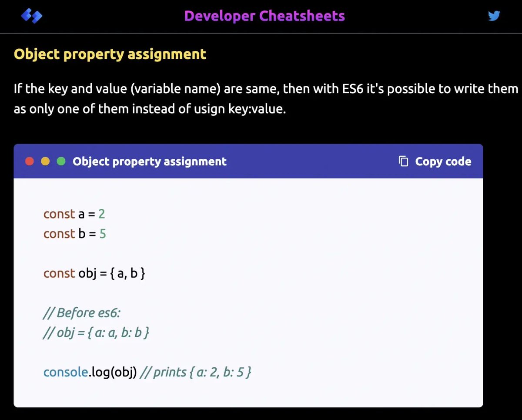The width and height of the screenshot is (522, 420).
Task: Click the Developer Cheatsheets logo icon
Action: click(31, 16)
